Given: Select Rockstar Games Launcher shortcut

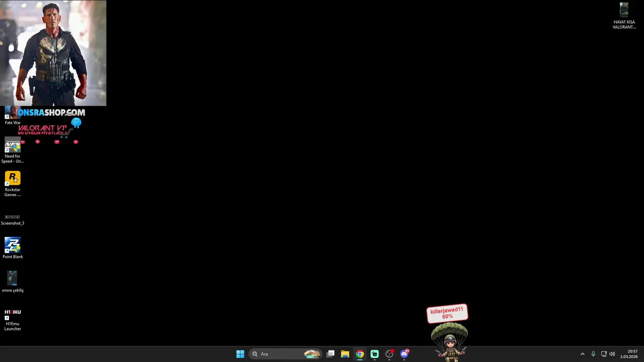Looking at the screenshot, I should tap(13, 184).
